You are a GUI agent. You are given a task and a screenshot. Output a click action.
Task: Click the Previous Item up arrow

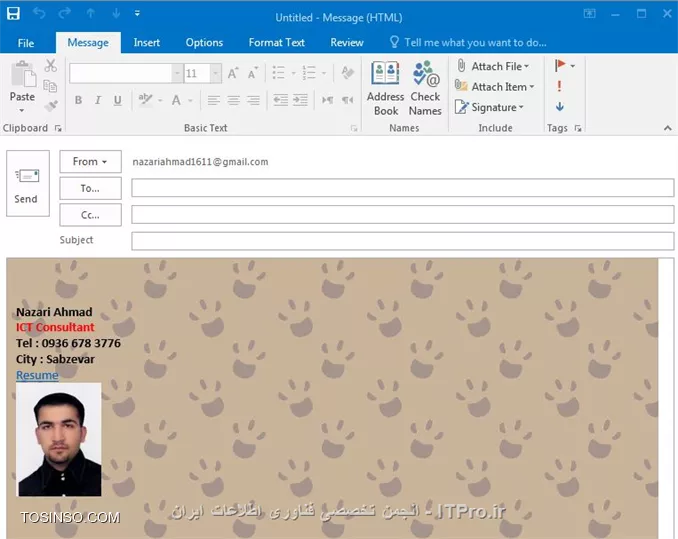point(90,13)
